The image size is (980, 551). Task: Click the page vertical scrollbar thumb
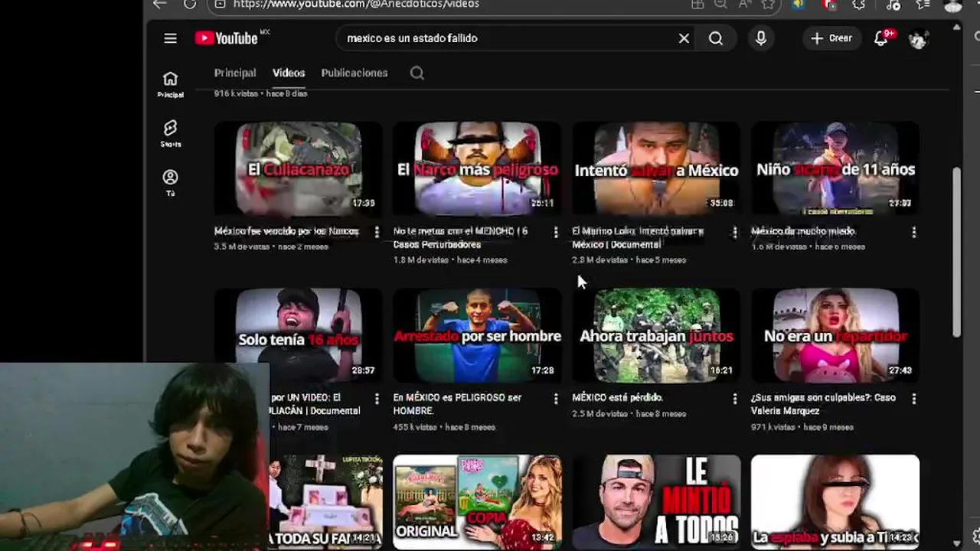pos(956,251)
